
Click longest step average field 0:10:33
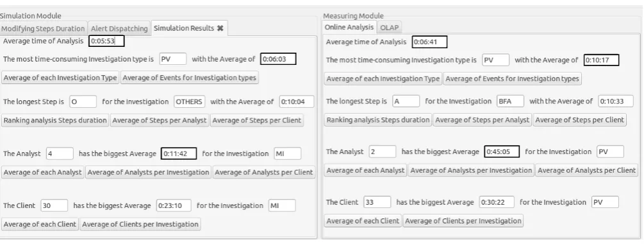(x=616, y=101)
